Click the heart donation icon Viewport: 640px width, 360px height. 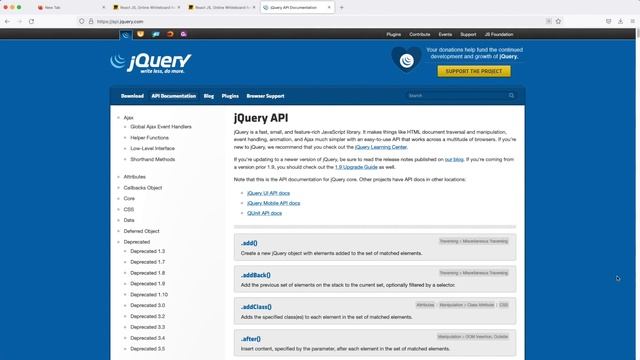pos(406,60)
